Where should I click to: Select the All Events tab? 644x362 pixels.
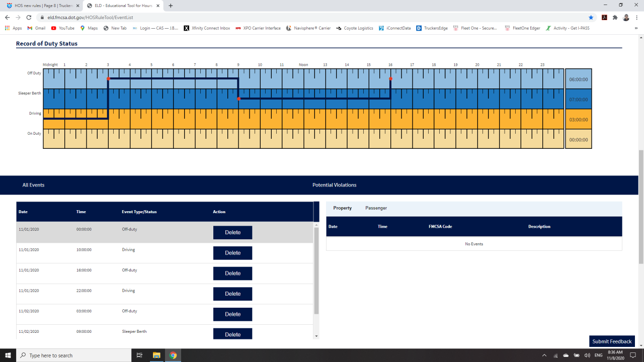33,185
